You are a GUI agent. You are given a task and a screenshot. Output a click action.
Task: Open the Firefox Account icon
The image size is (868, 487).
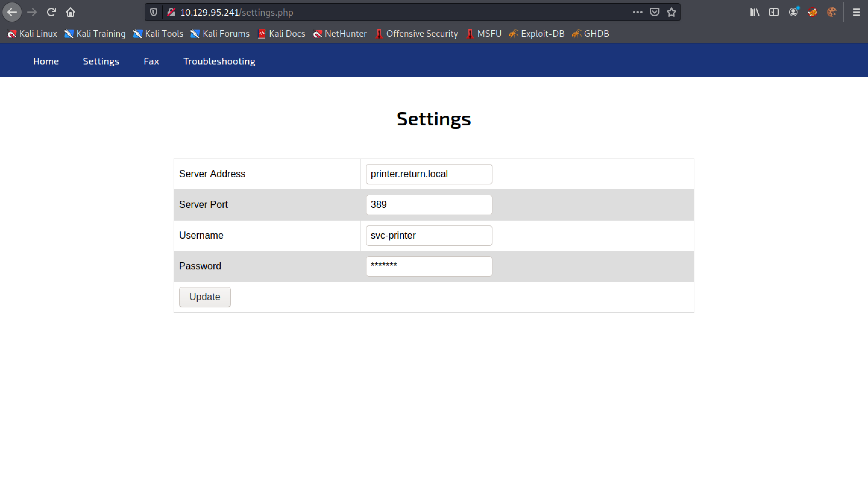794,12
